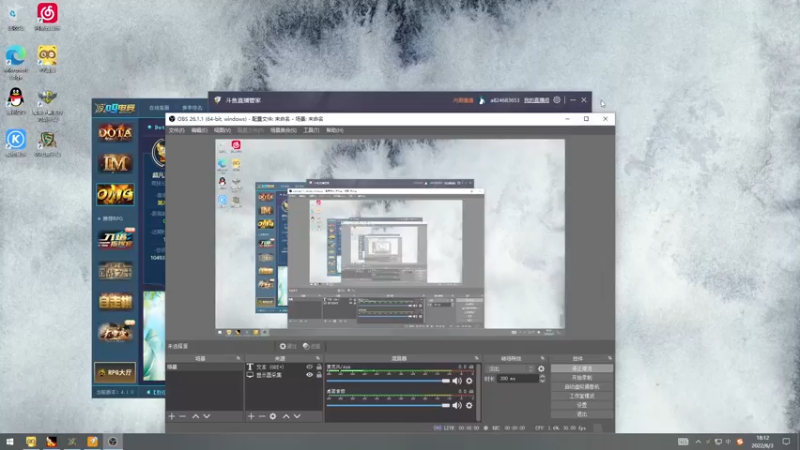The image size is (800, 450).
Task: Open the yellow raccoon desktop icon
Action: tap(47, 59)
